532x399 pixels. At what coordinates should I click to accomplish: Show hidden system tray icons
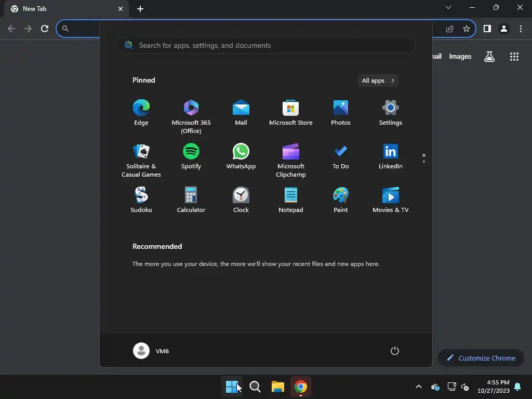tap(419, 387)
